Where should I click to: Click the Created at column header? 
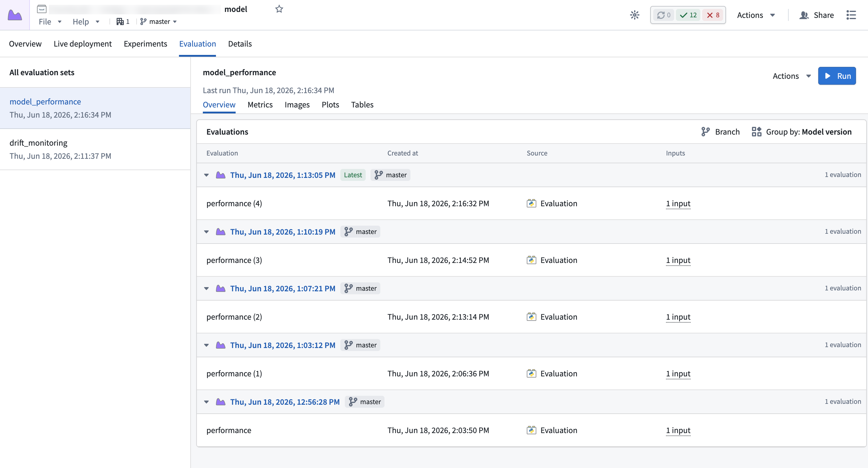(x=402, y=153)
